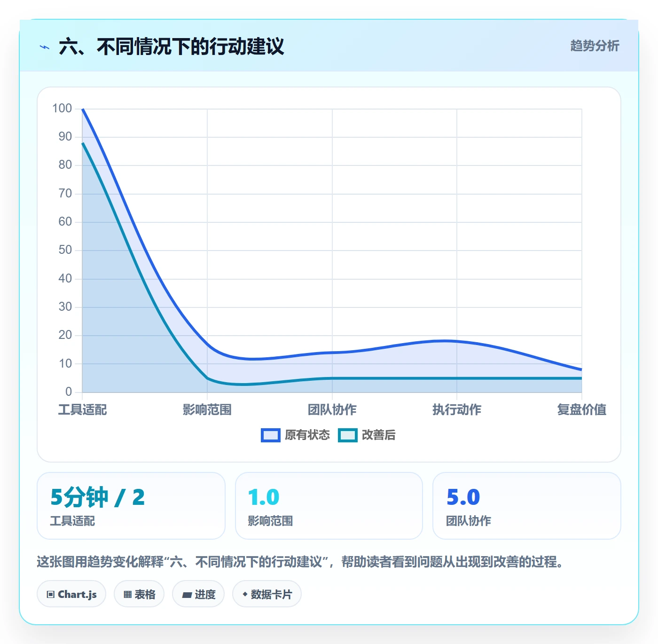Select the 表格 tag
Viewport: 658px width, 644px height.
(139, 594)
